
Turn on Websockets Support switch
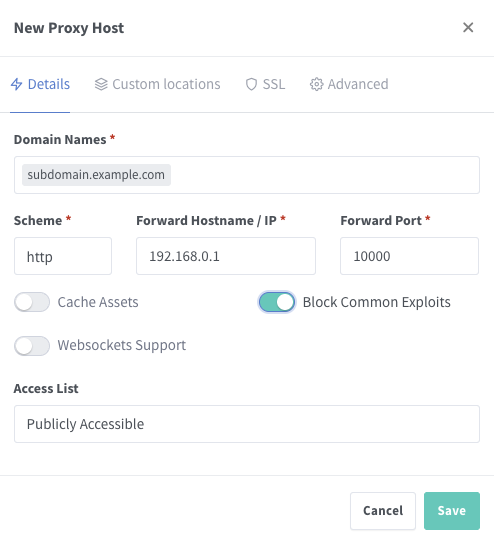[x=32, y=345]
